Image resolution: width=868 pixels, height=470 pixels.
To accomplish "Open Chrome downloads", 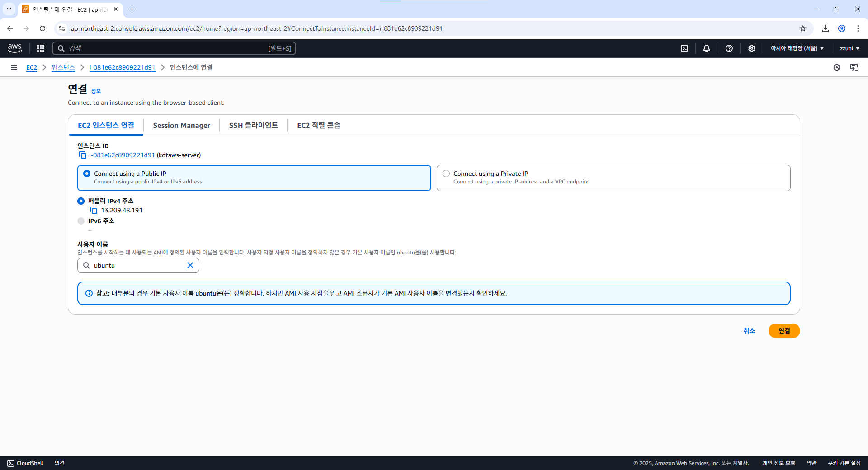I will (x=826, y=28).
